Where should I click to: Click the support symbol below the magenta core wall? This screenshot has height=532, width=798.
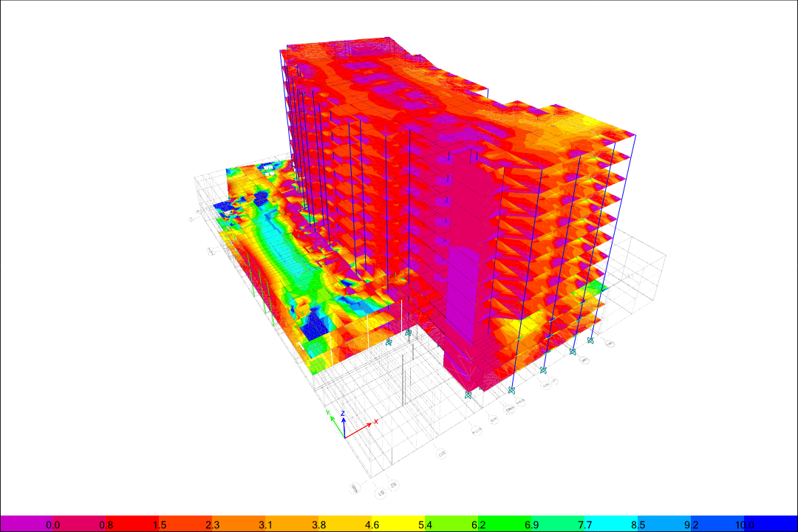(468, 395)
